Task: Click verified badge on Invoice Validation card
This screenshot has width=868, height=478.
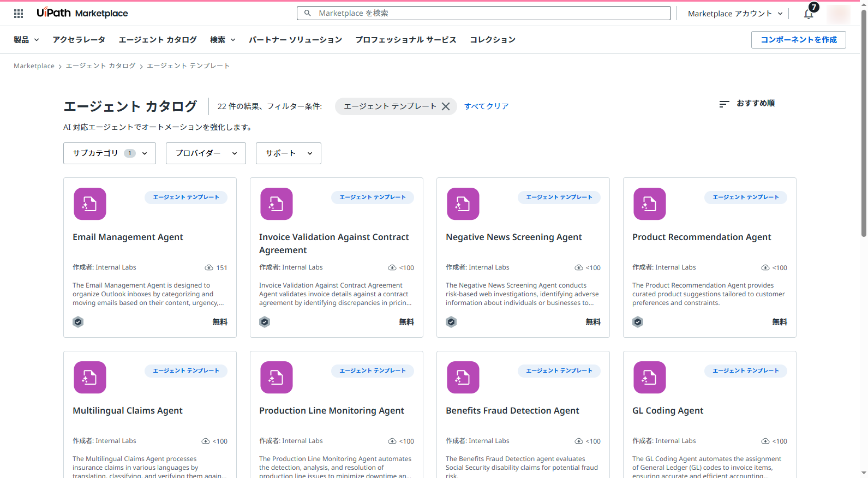Action: pyautogui.click(x=265, y=322)
